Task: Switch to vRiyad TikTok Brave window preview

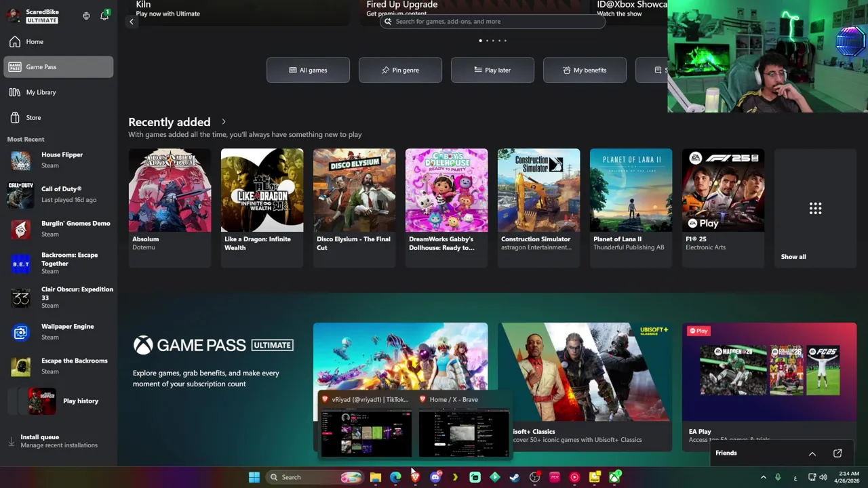Action: point(366,426)
